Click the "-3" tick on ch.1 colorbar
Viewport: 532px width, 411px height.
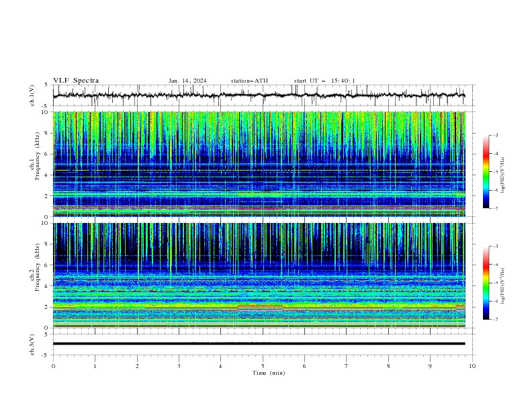[x=496, y=135]
